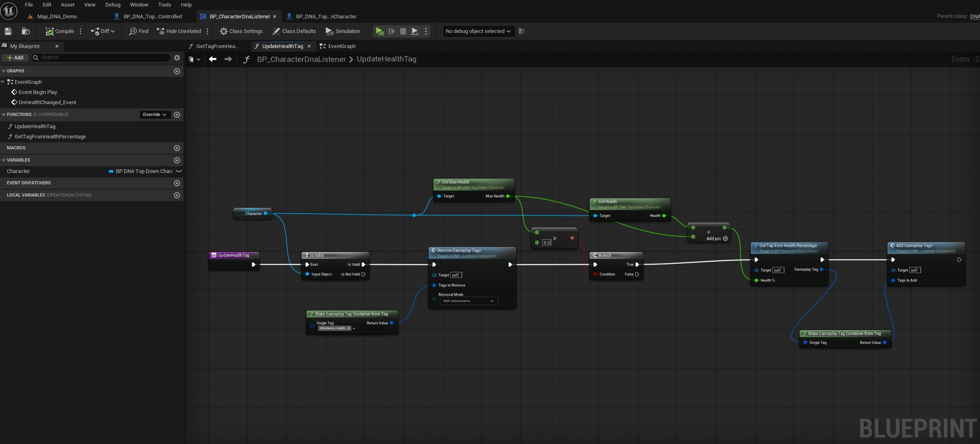Click the Save asset disk icon
Viewport: 980px width, 444px height.
click(8, 31)
